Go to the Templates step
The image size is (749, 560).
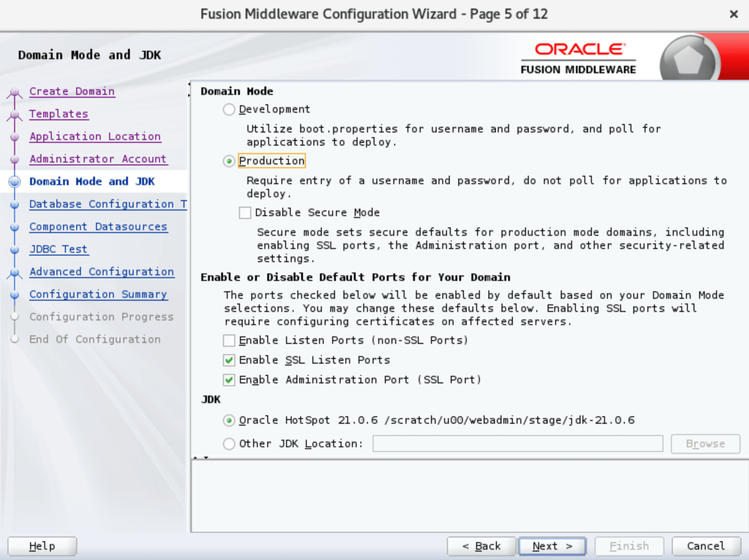click(x=58, y=114)
